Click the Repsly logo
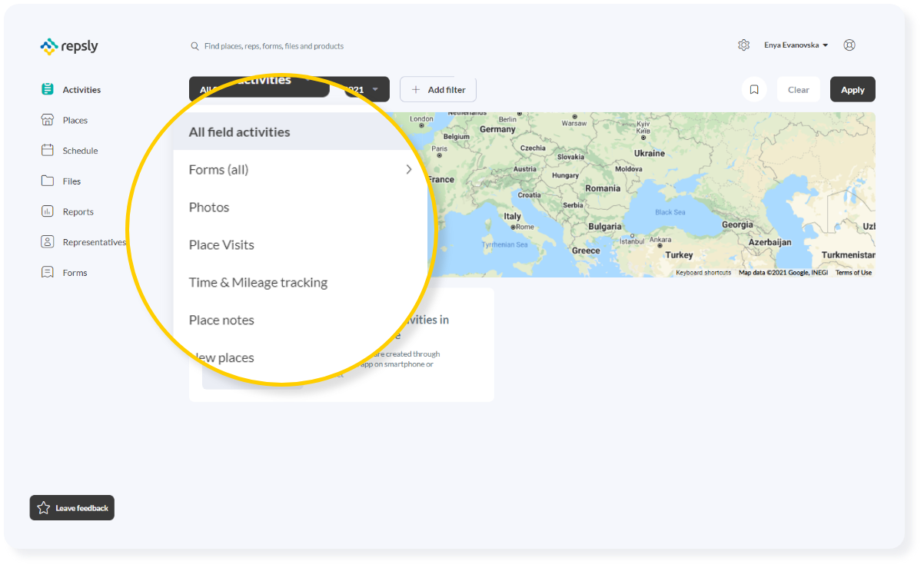 click(69, 47)
